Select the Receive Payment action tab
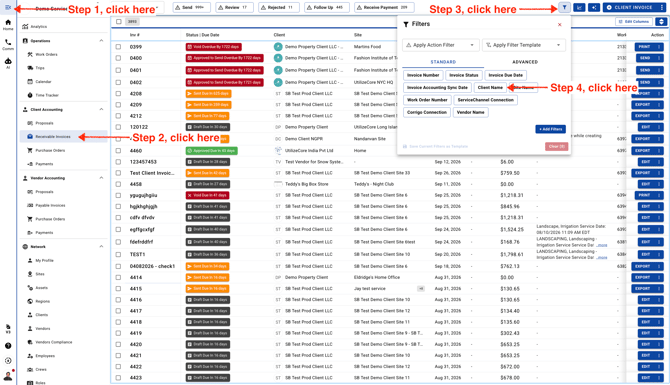 pos(384,7)
